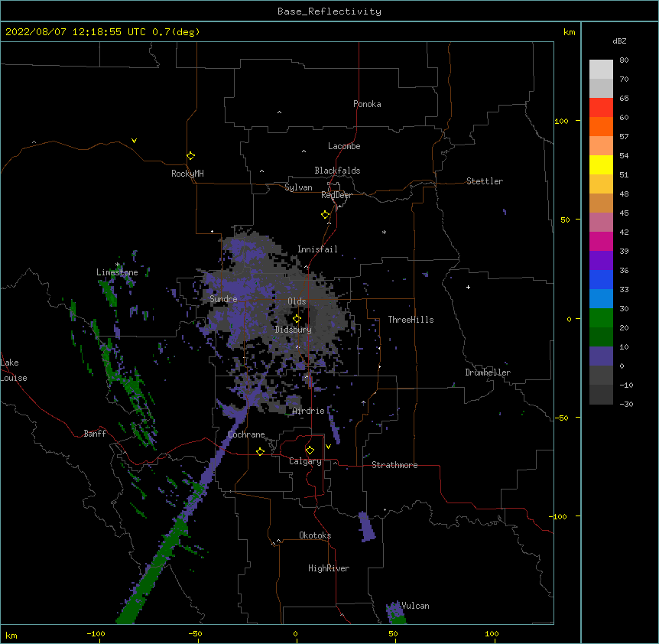Viewport: 659px width, 644px height.
Task: Select the RedDeer label
Action: coord(336,195)
